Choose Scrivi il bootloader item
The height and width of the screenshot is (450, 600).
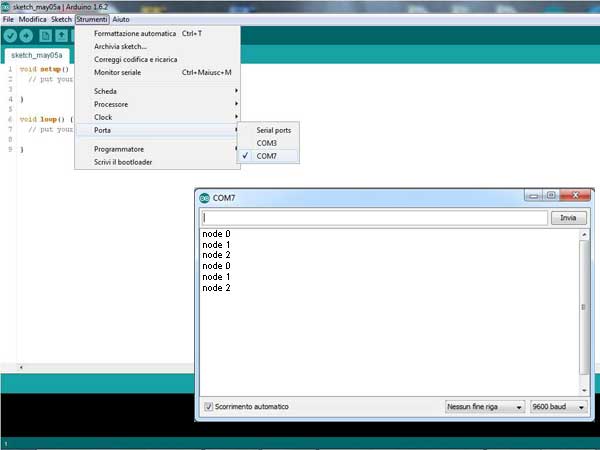(x=158, y=162)
